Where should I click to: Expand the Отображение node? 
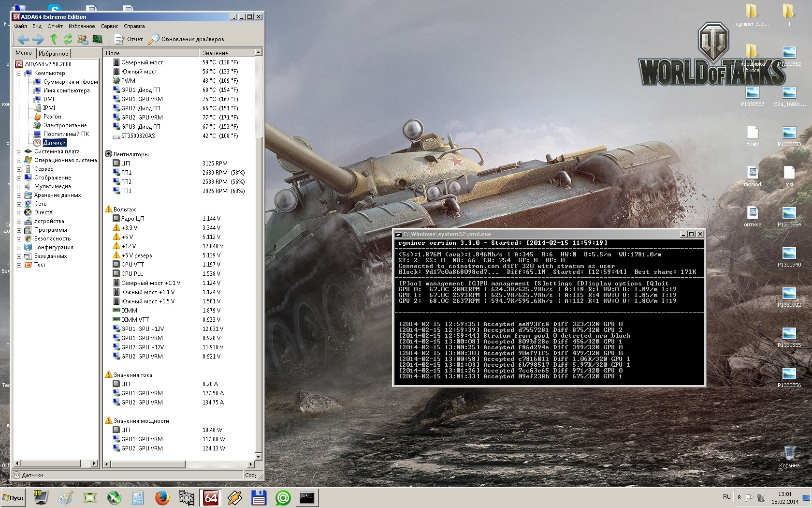[19, 178]
